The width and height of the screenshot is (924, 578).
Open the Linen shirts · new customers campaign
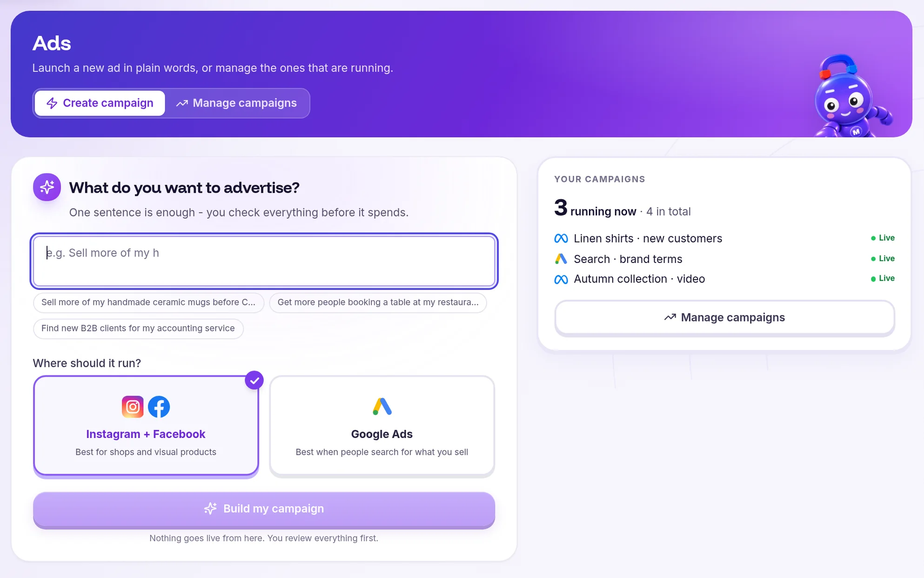[x=724, y=238]
